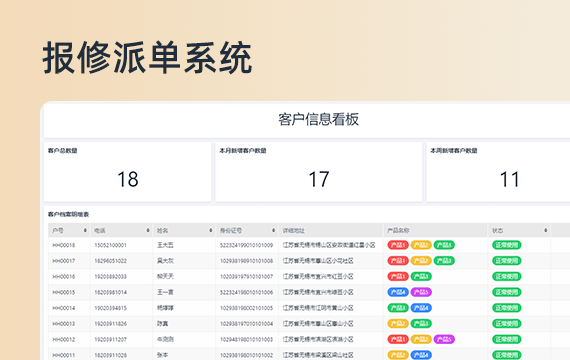
Task: Click 正常使用 status tag in HH00016 row
Action: (507, 276)
